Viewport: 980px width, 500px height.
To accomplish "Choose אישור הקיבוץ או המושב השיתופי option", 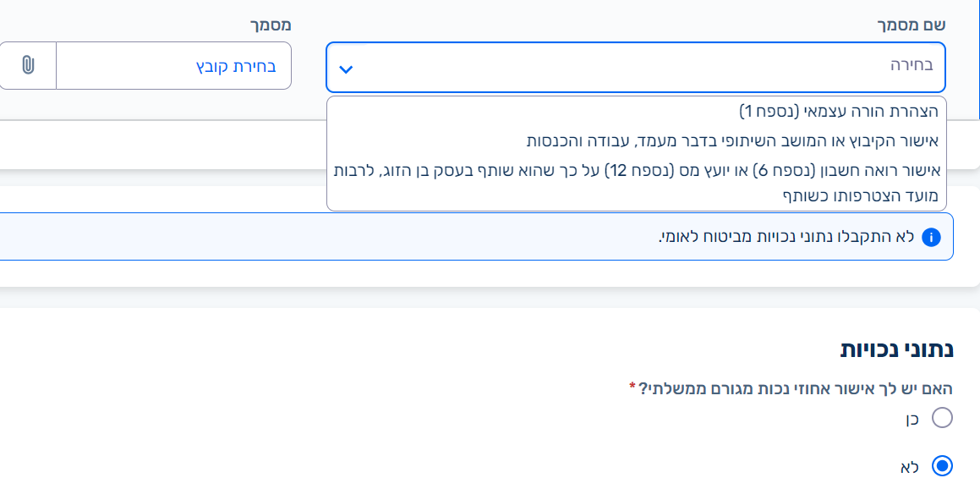I will point(732,140).
